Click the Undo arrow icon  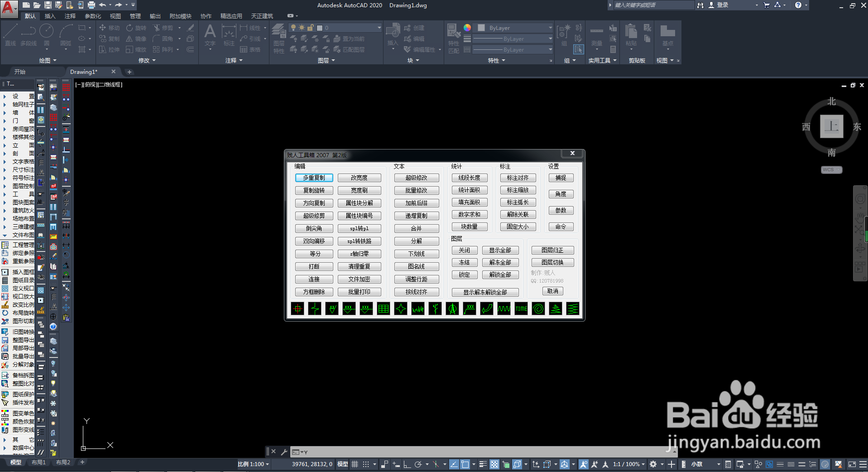tap(102, 5)
